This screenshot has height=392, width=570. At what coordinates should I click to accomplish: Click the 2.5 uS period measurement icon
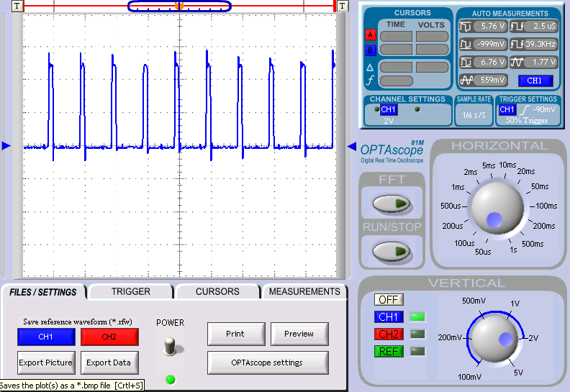pos(517,26)
